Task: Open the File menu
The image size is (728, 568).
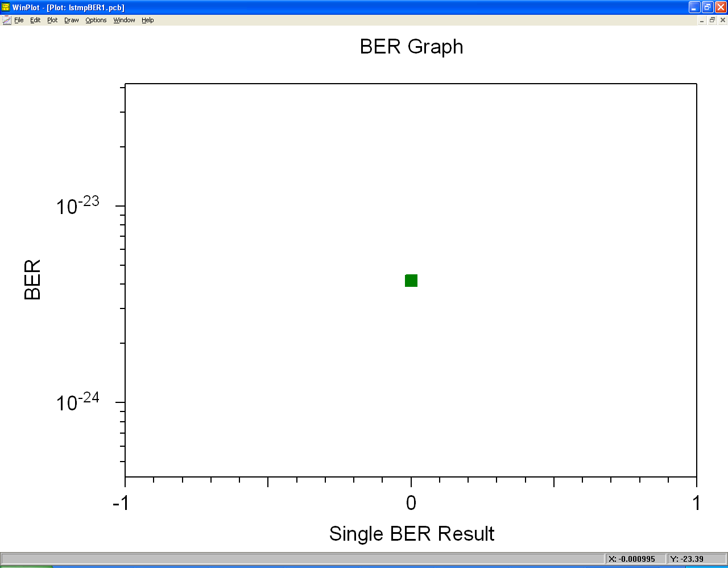Action: 19,20
